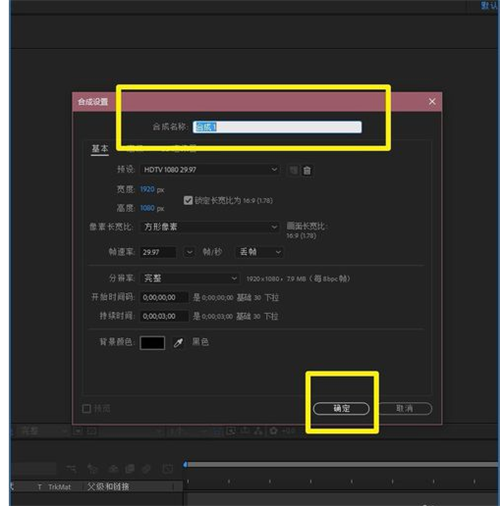The image size is (500, 506).
Task: Click the height value 1080
Action: pos(147,208)
